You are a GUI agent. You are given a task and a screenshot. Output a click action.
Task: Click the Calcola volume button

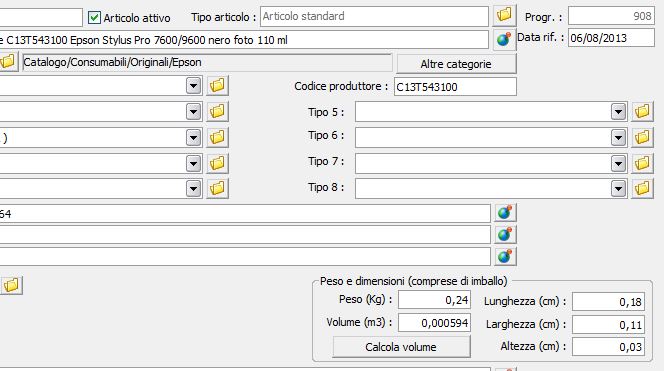(401, 347)
